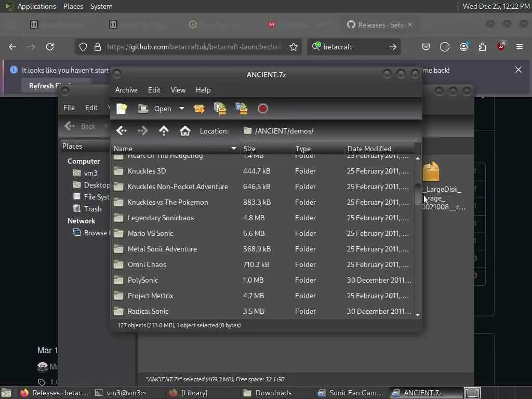
Task: Sort by Date Modified column header
Action: [x=380, y=149]
